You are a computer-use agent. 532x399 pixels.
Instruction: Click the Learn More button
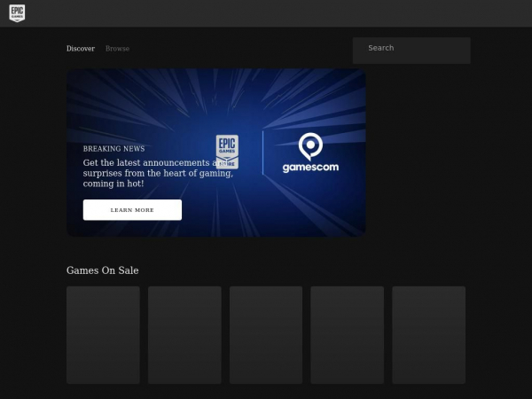click(x=132, y=209)
